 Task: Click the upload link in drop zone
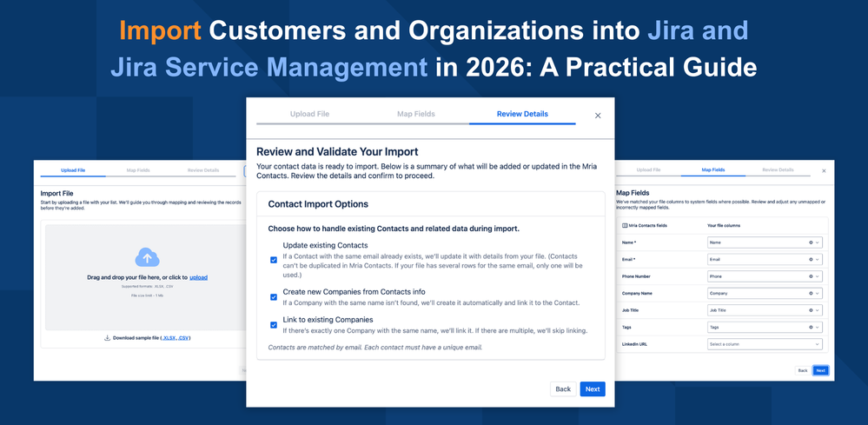click(199, 277)
